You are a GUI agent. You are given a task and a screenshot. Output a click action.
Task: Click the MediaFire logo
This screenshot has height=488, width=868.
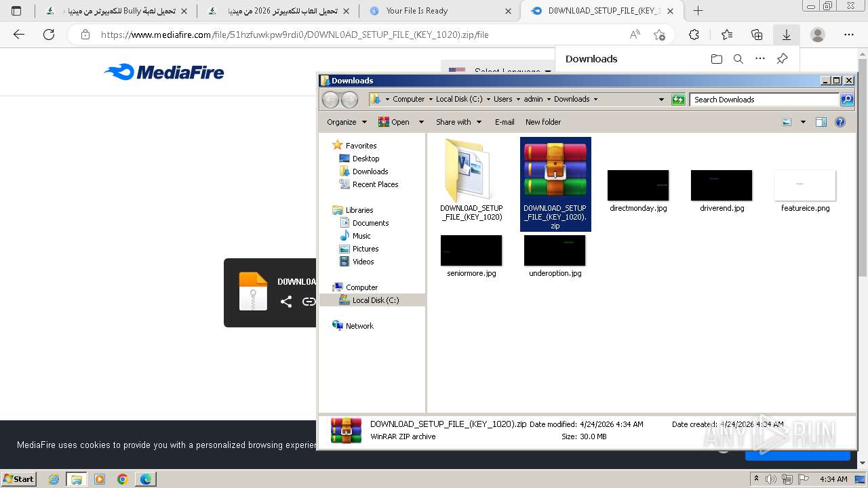(x=164, y=72)
